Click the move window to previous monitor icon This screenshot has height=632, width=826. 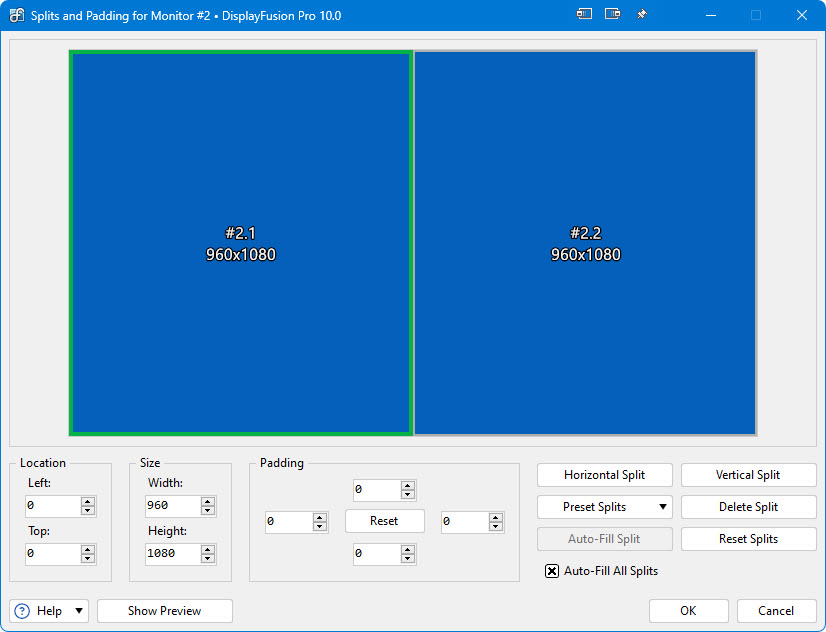point(585,15)
